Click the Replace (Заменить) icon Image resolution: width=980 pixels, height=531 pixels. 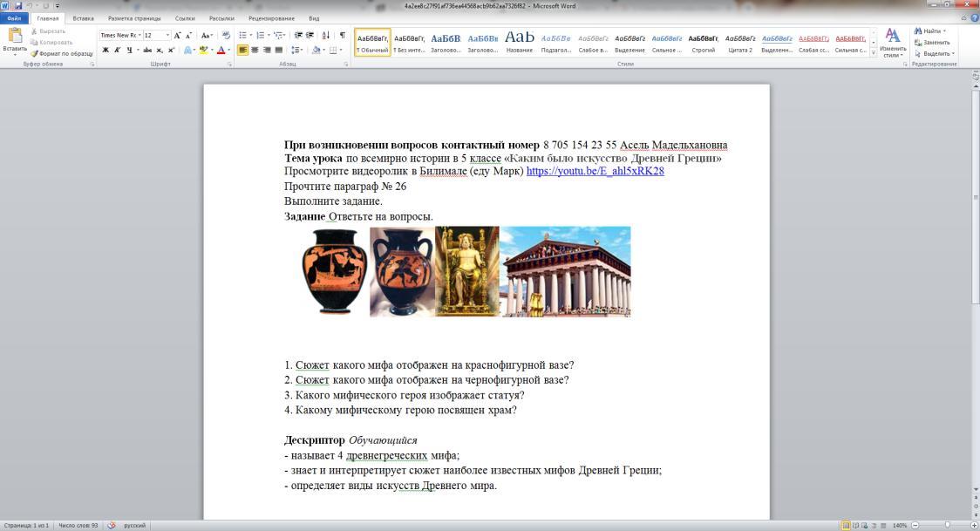pos(932,42)
